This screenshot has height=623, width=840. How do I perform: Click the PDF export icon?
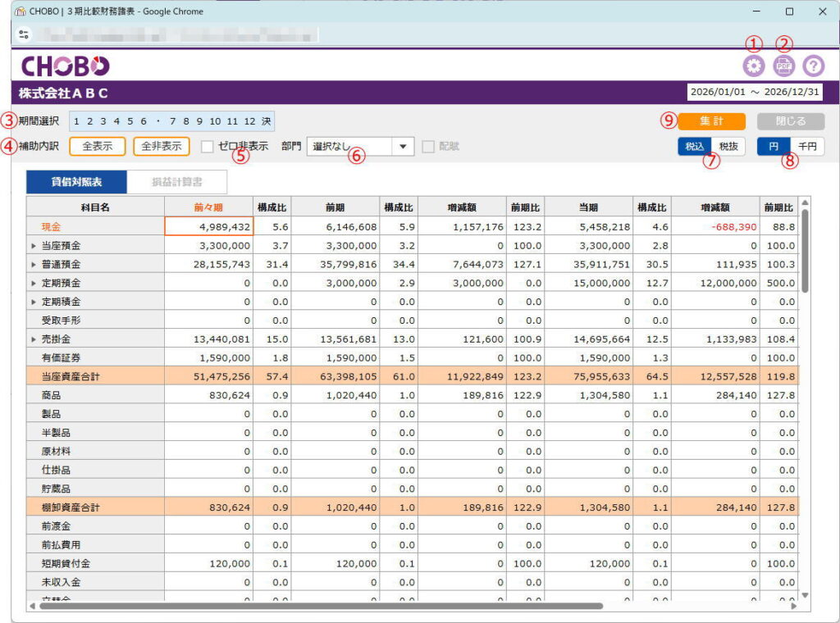784,66
